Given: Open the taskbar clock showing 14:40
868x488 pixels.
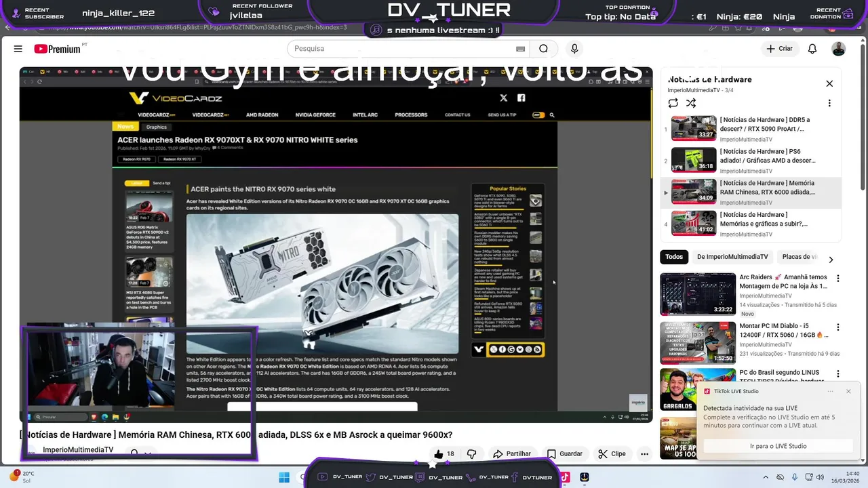Looking at the screenshot, I should [x=844, y=477].
